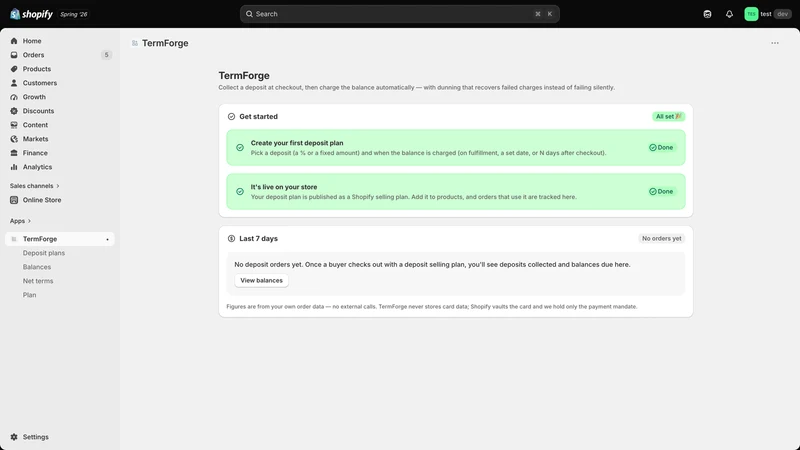
Task: Click the dev badge in top bar
Action: point(783,14)
